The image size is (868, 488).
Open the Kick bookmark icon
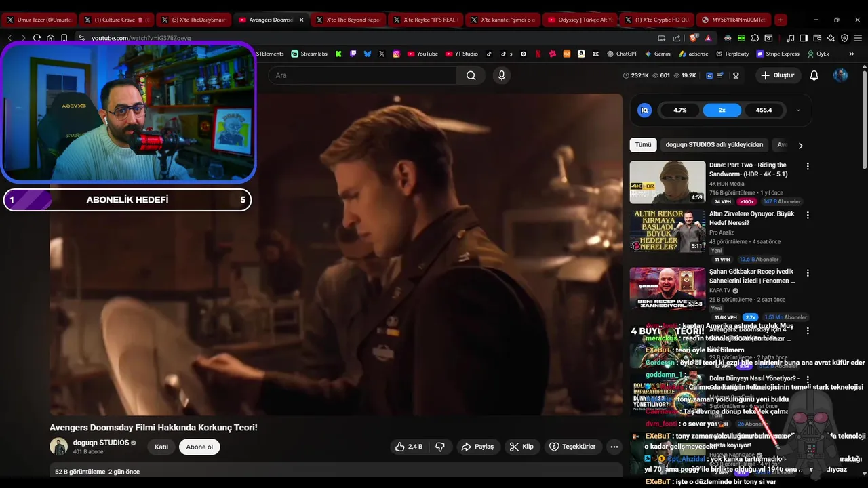point(338,54)
